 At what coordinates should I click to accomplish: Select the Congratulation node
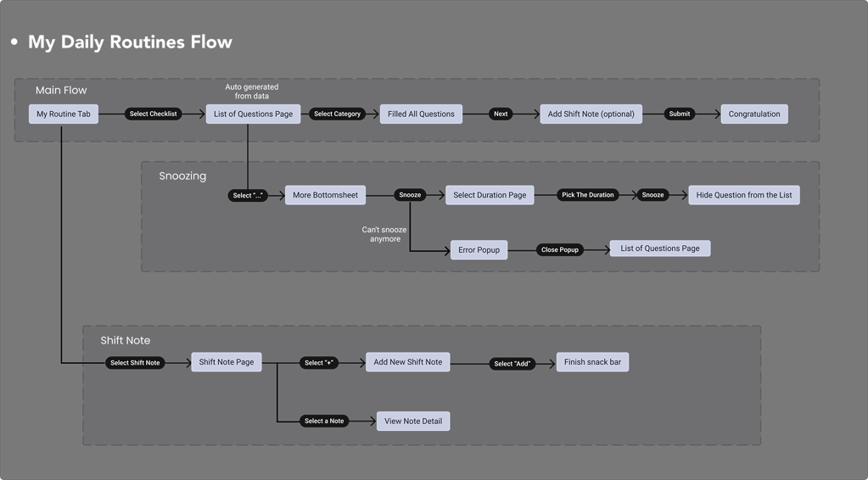753,114
